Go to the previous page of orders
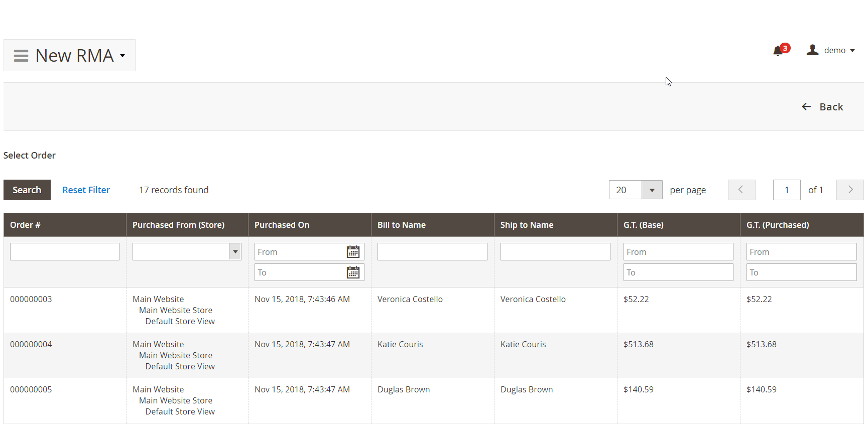Image resolution: width=868 pixels, height=424 pixels. (x=741, y=190)
